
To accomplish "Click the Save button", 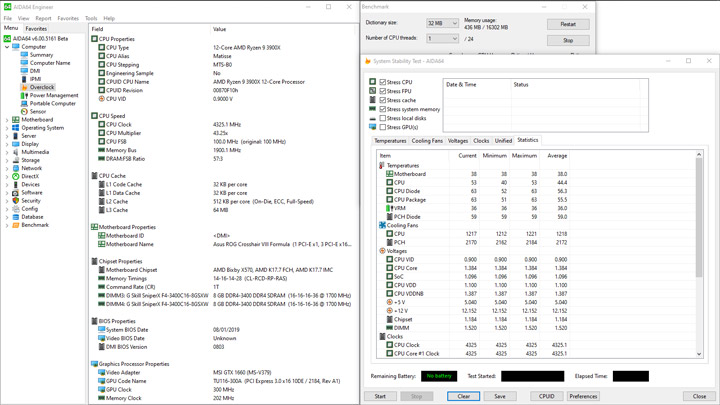I will click(x=500, y=396).
